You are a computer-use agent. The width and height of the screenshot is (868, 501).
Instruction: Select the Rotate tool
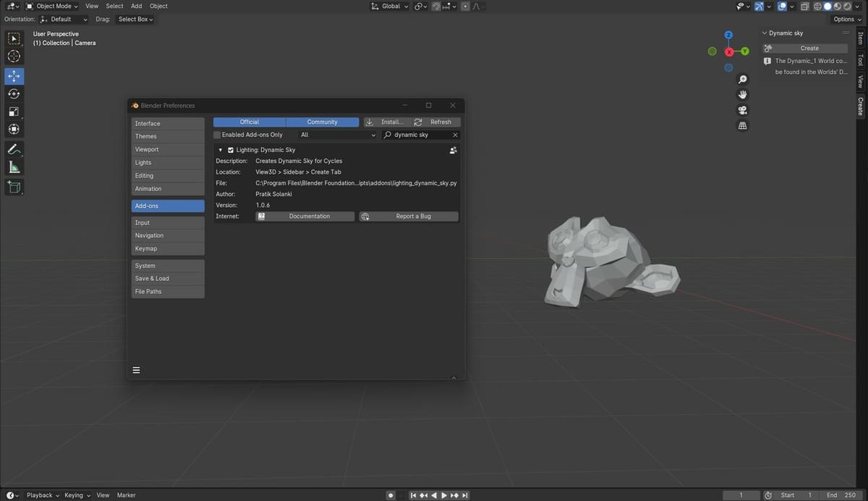click(14, 94)
